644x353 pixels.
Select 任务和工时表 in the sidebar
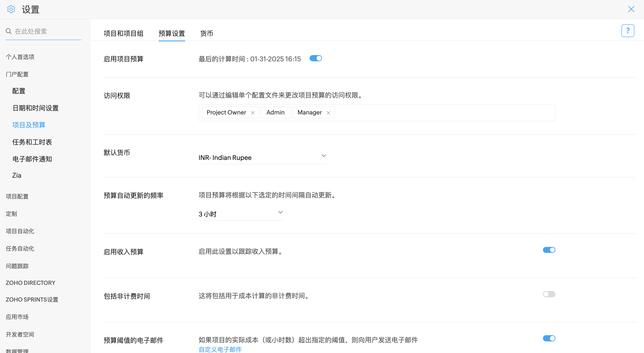(x=32, y=142)
